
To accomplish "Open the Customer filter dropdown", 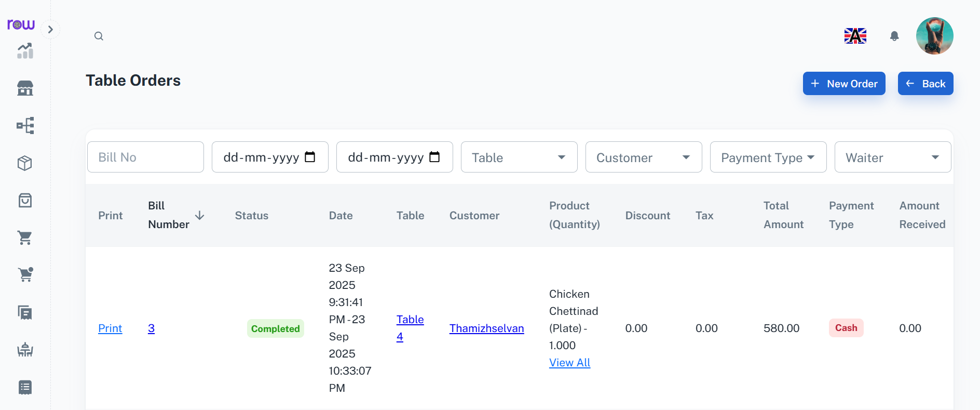I will tap(643, 157).
